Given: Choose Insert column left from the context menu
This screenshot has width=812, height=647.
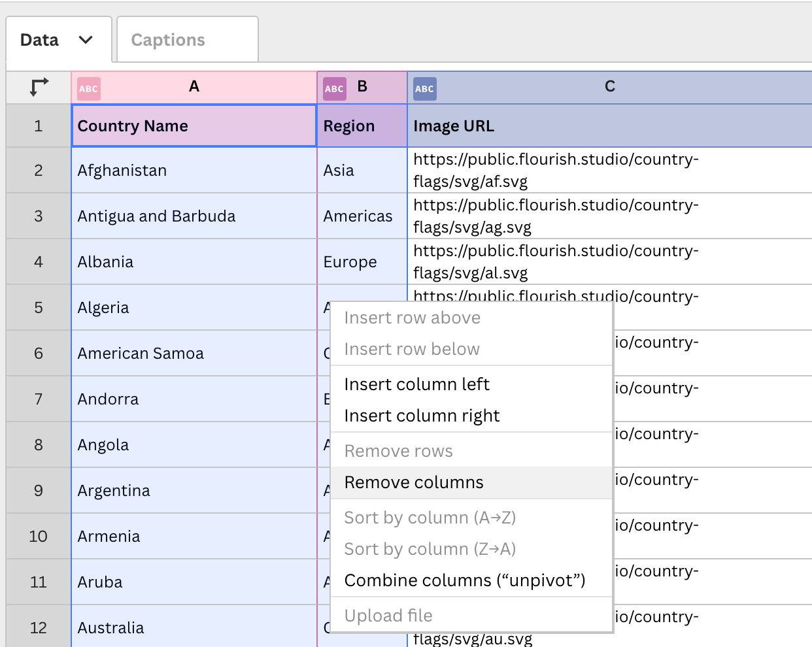Looking at the screenshot, I should (417, 384).
